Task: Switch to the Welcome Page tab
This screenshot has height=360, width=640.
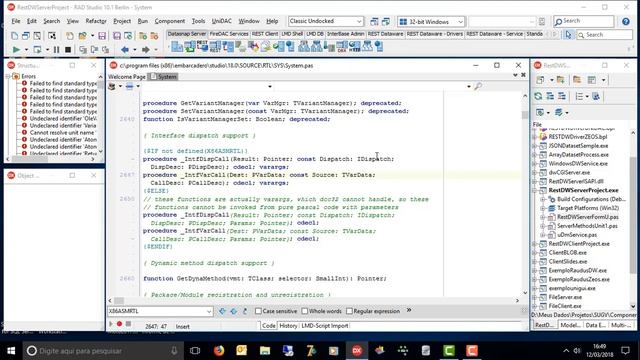Action: 127,77
